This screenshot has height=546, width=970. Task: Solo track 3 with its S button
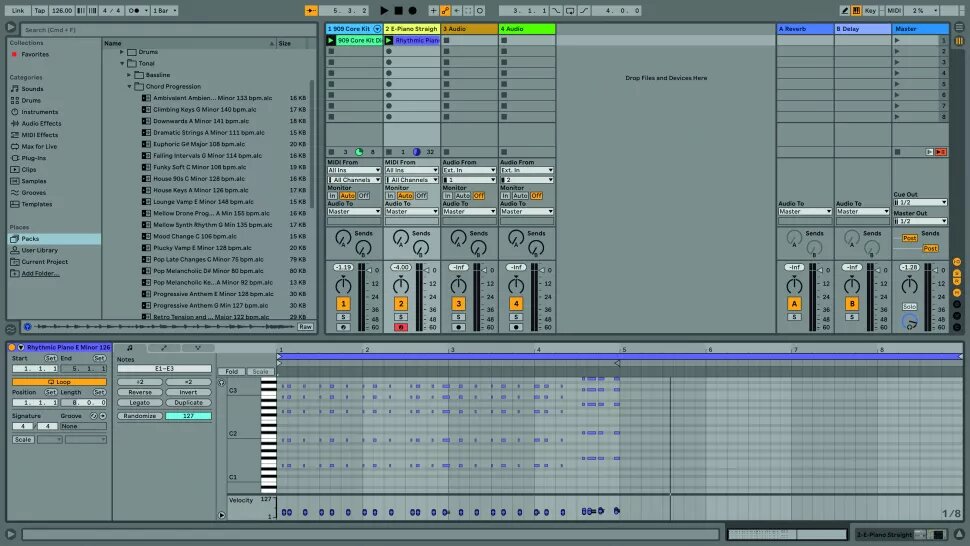(x=458, y=317)
